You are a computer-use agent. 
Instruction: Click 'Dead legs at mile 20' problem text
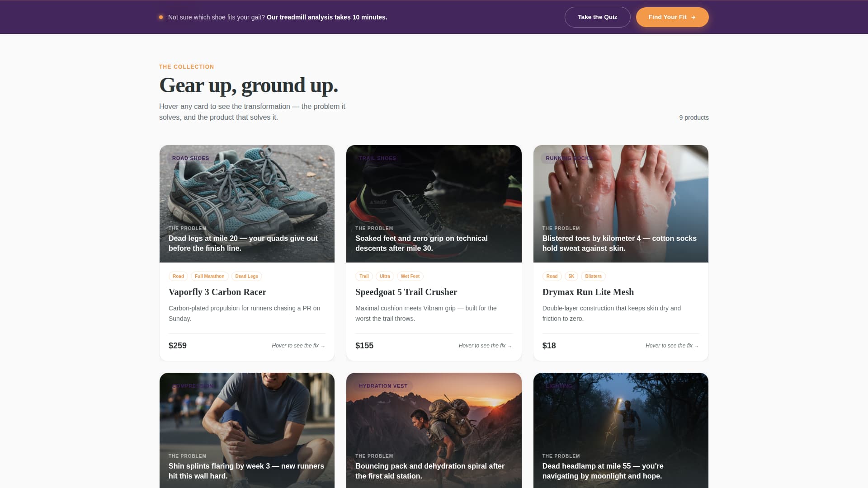point(243,243)
